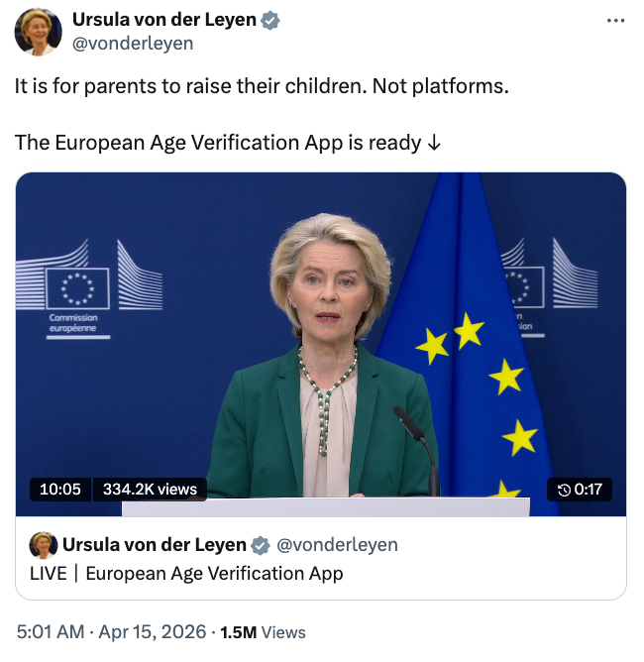The image size is (644, 662).
Task: View the "1.5M Views" post count
Action: click(263, 631)
